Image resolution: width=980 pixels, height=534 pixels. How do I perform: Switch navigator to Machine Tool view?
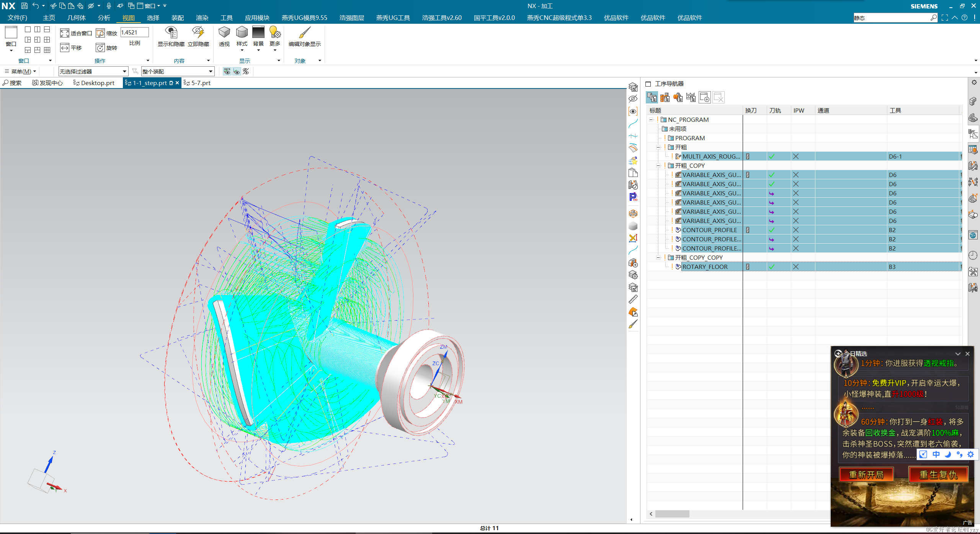pyautogui.click(x=665, y=97)
